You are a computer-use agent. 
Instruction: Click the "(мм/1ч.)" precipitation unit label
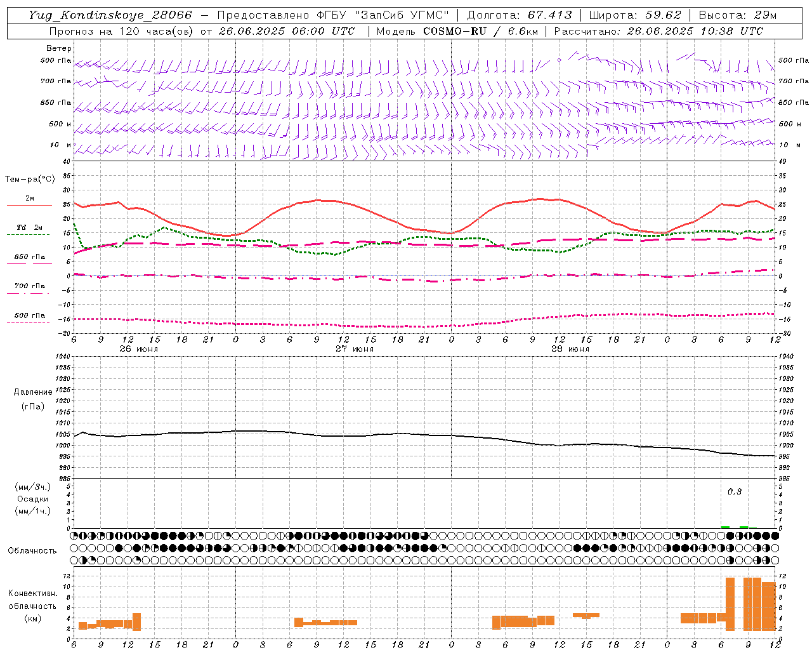tap(33, 511)
